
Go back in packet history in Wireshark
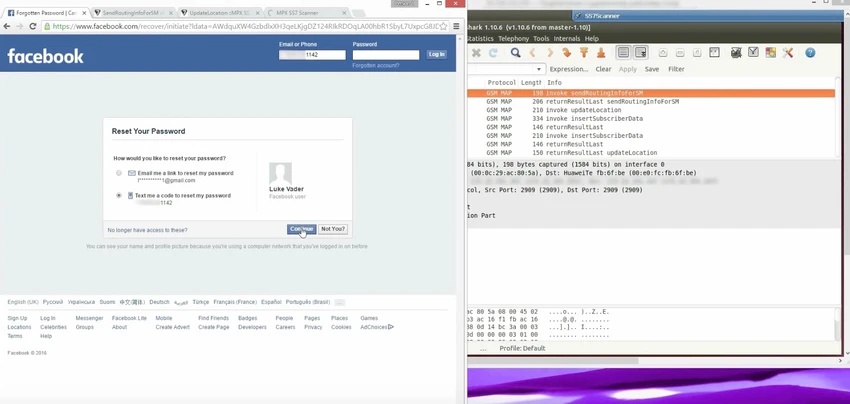(532, 53)
